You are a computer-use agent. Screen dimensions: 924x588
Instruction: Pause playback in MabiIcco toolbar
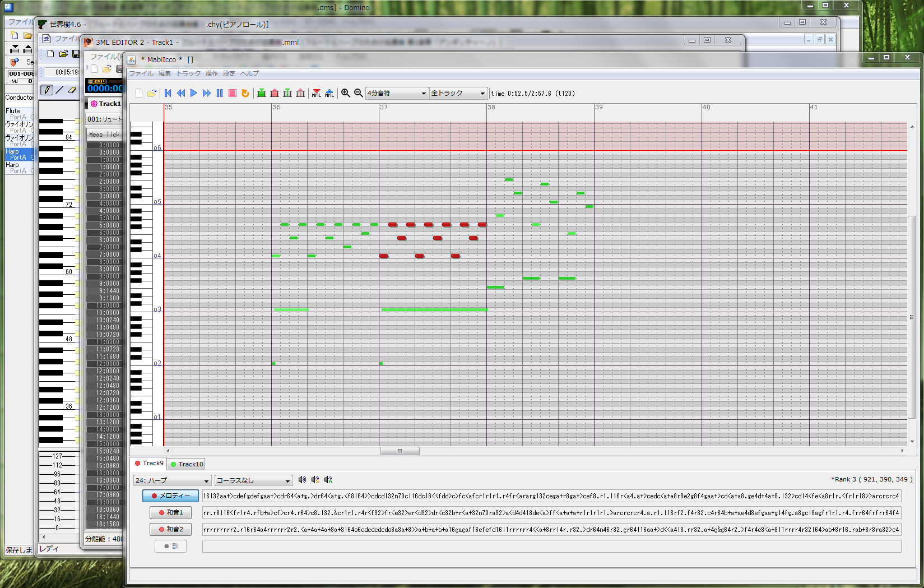pyautogui.click(x=220, y=93)
